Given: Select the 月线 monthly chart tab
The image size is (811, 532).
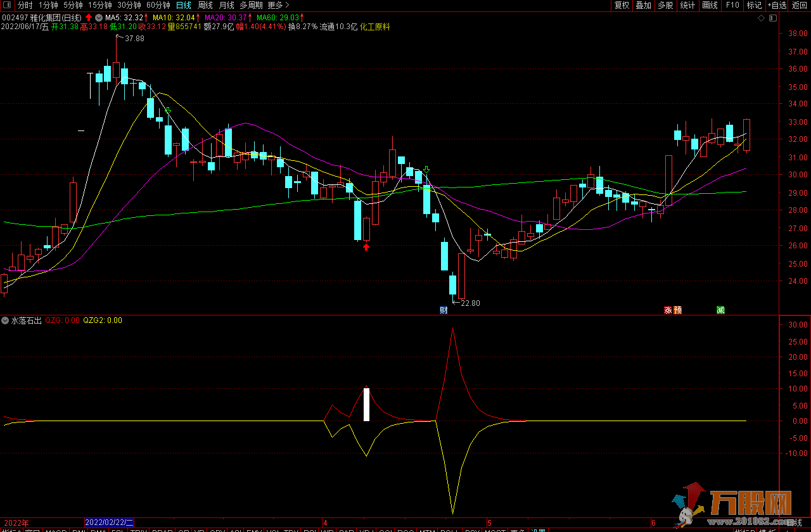Looking at the screenshot, I should [x=226, y=5].
